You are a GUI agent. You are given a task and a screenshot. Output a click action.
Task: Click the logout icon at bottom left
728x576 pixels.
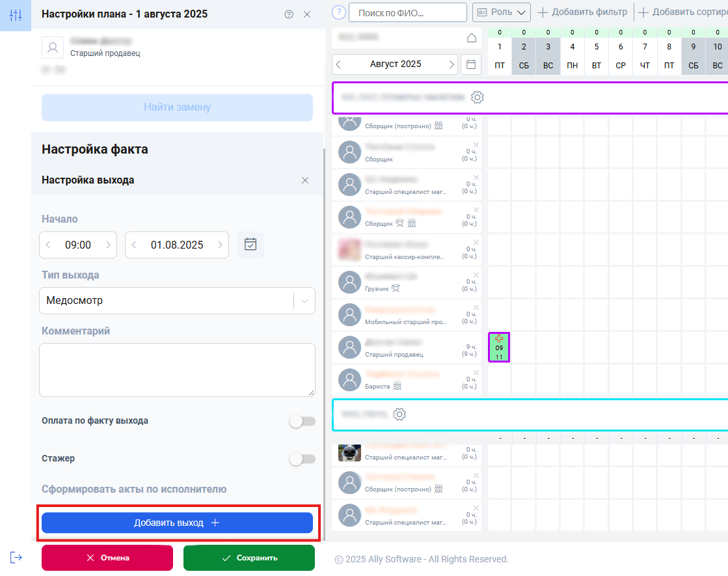coord(16,557)
